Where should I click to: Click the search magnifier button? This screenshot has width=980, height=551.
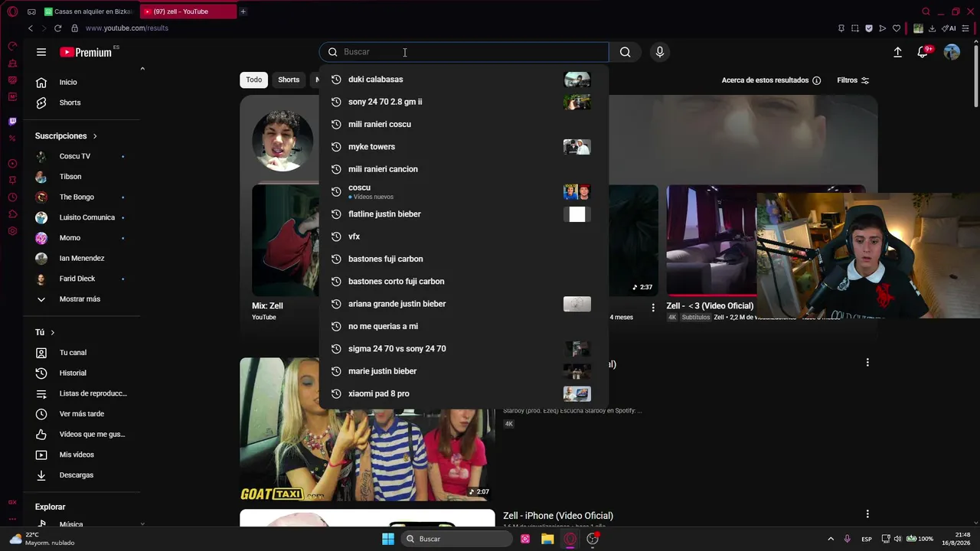(x=626, y=52)
